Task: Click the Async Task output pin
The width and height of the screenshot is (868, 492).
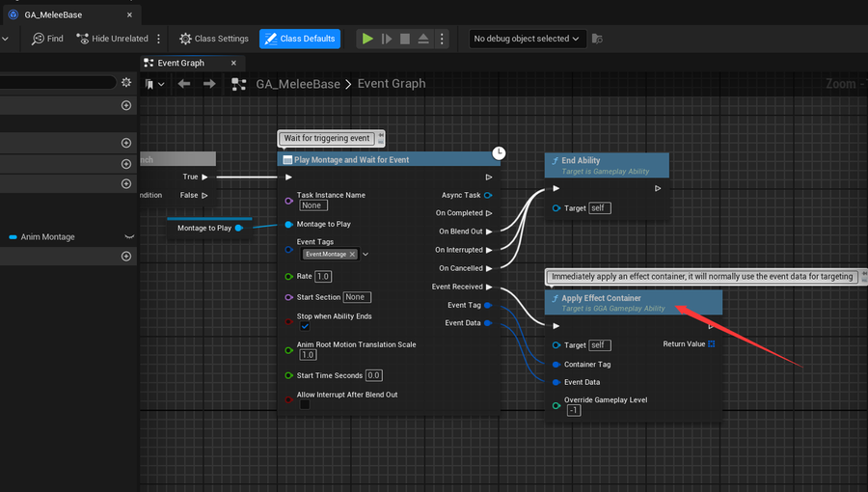Action: click(x=488, y=196)
